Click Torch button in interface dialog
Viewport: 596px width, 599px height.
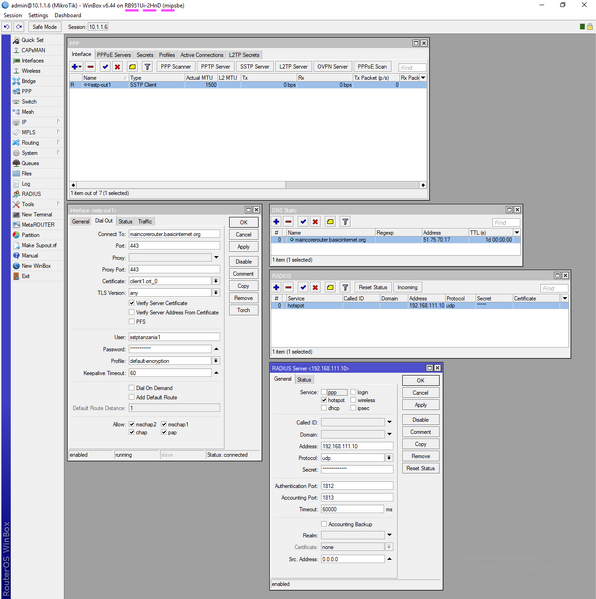(244, 310)
